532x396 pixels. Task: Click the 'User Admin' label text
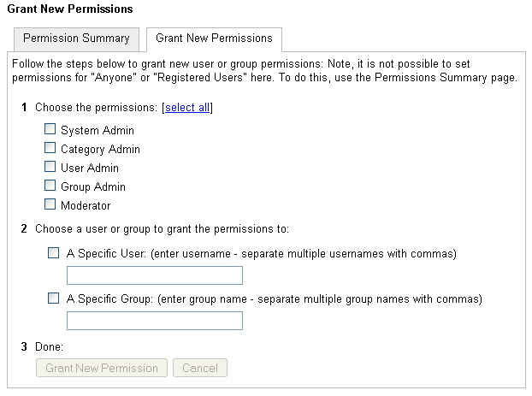pyautogui.click(x=90, y=168)
